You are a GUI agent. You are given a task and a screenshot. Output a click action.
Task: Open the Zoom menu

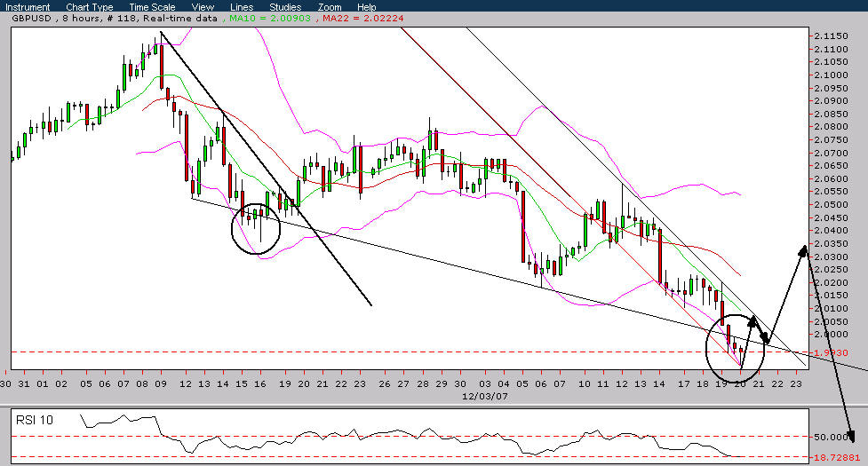[x=330, y=7]
